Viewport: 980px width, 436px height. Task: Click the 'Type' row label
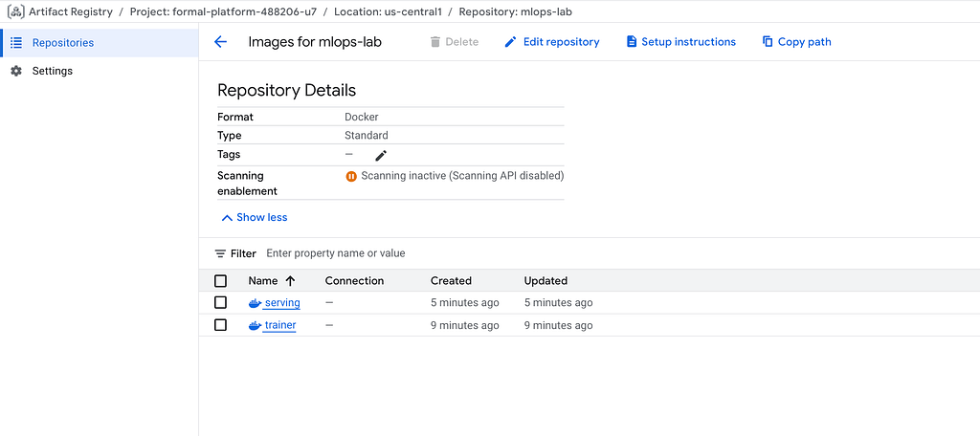tap(230, 136)
